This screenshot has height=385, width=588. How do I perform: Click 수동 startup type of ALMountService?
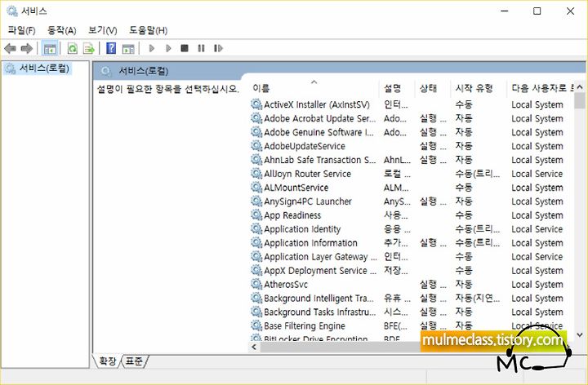[x=464, y=188]
